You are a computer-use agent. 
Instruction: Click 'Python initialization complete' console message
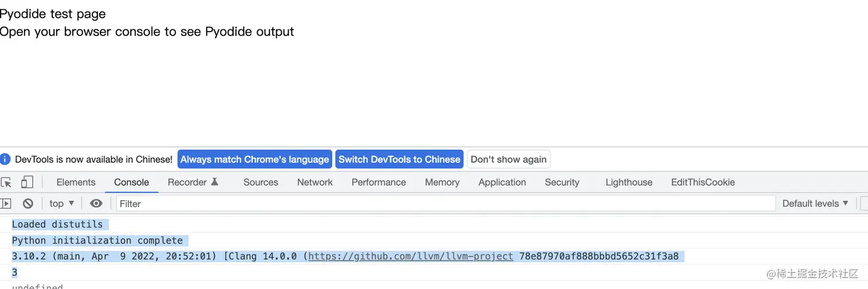tap(98, 240)
